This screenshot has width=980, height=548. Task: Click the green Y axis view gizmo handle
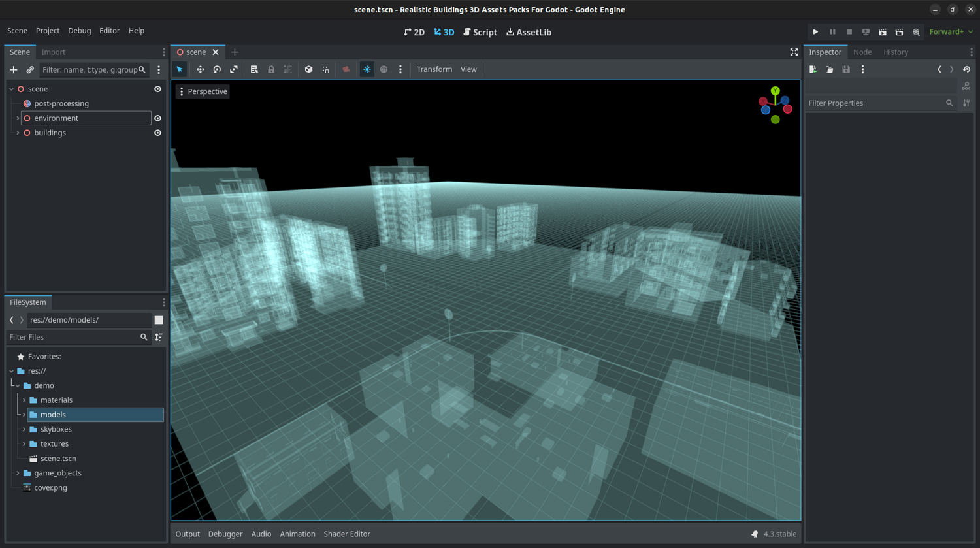[x=775, y=91]
